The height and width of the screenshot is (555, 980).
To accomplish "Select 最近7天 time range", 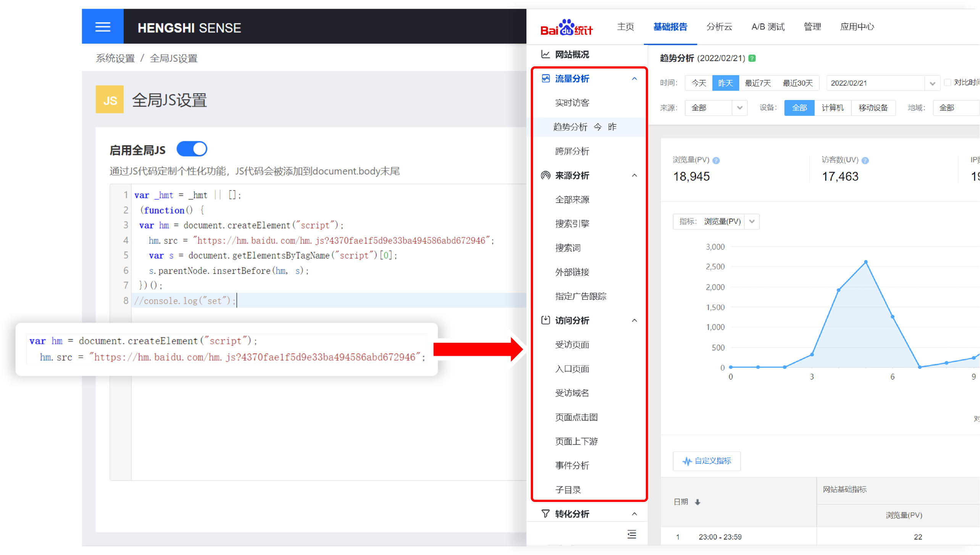I will (758, 83).
